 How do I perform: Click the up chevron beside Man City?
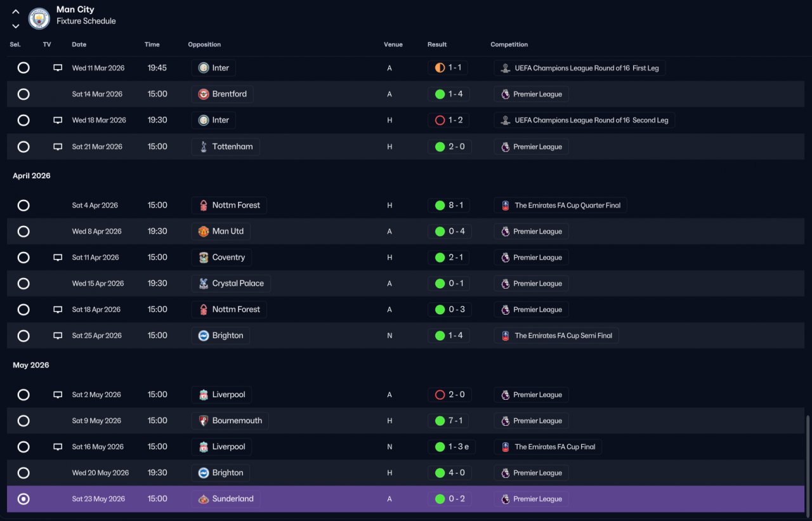point(16,12)
